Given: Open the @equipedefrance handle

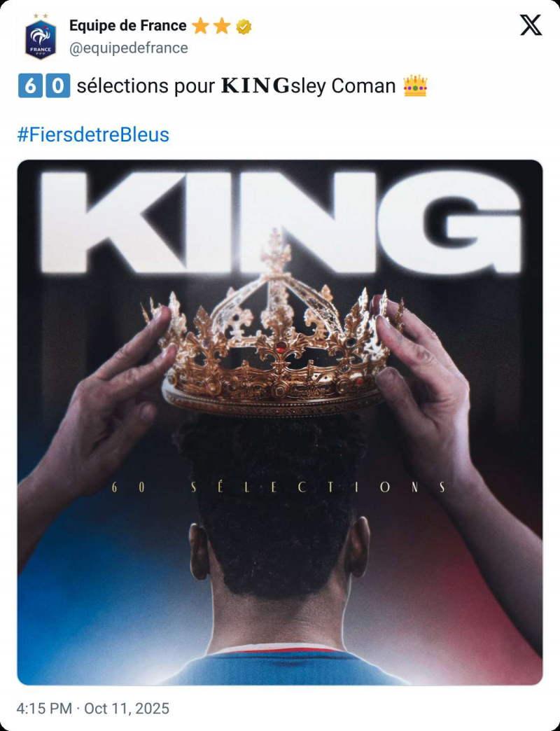Looking at the screenshot, I should tap(129, 48).
